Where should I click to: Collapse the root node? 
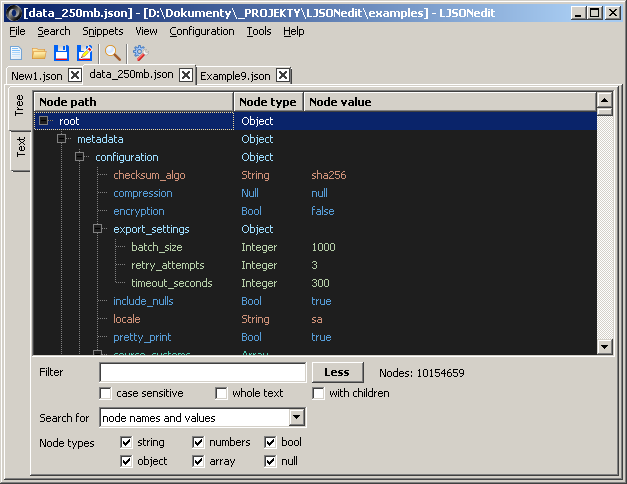(44, 120)
